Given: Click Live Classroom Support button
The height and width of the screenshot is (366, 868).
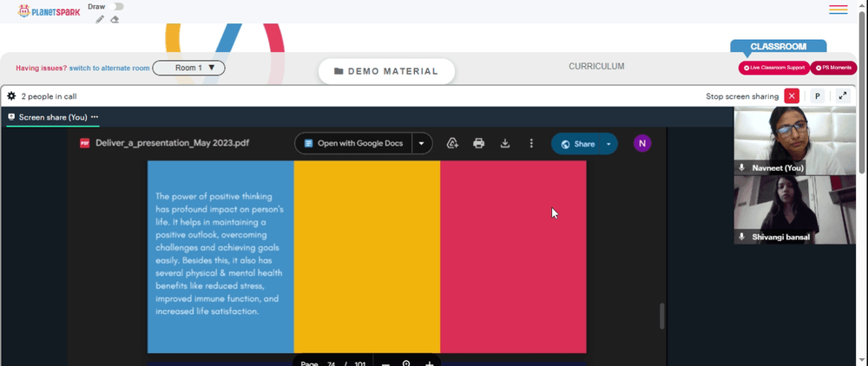Looking at the screenshot, I should click(774, 68).
